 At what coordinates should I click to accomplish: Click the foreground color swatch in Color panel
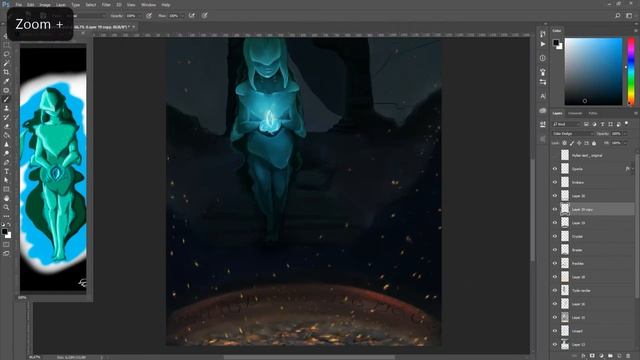(556, 42)
